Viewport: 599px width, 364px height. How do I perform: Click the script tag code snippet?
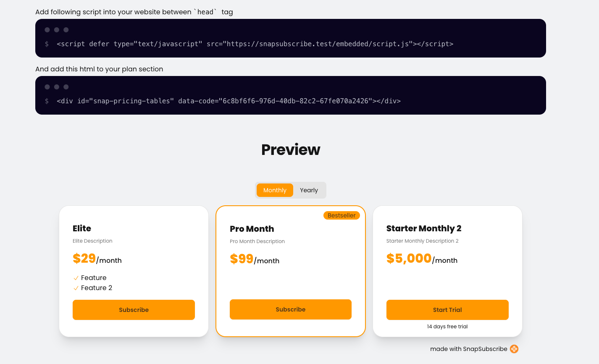[x=255, y=44]
